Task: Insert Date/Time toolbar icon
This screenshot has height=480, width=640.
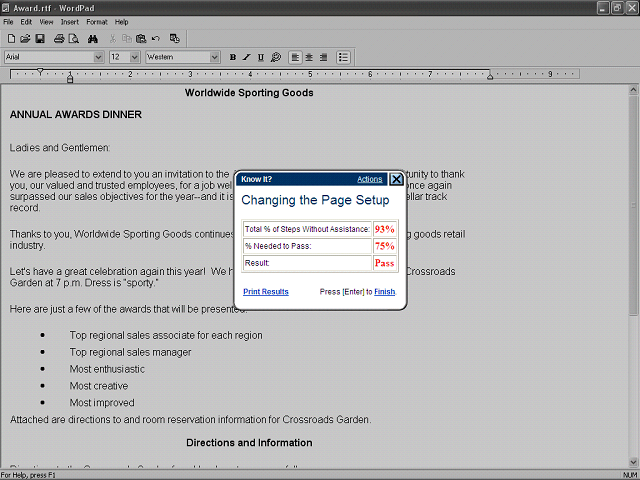Action: click(175, 39)
